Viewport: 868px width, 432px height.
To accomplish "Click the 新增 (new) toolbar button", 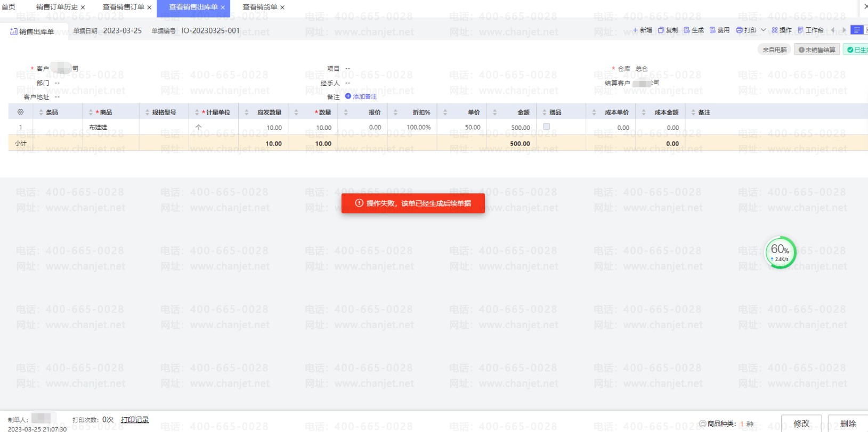I will tap(642, 30).
